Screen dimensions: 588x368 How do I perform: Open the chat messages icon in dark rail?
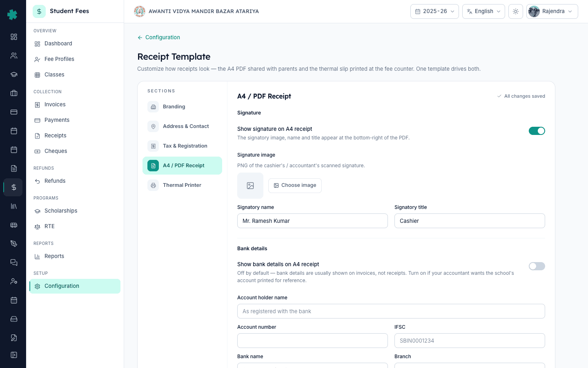(x=13, y=263)
